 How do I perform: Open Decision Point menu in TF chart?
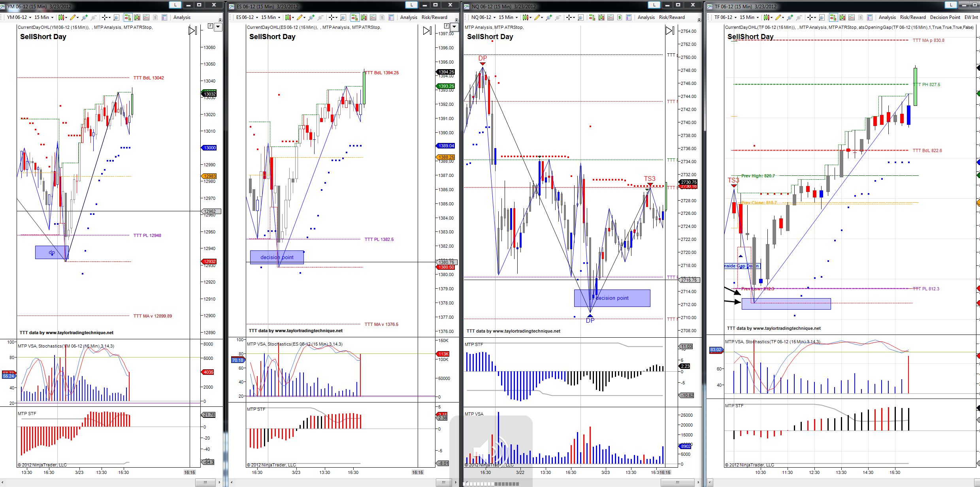(x=945, y=17)
